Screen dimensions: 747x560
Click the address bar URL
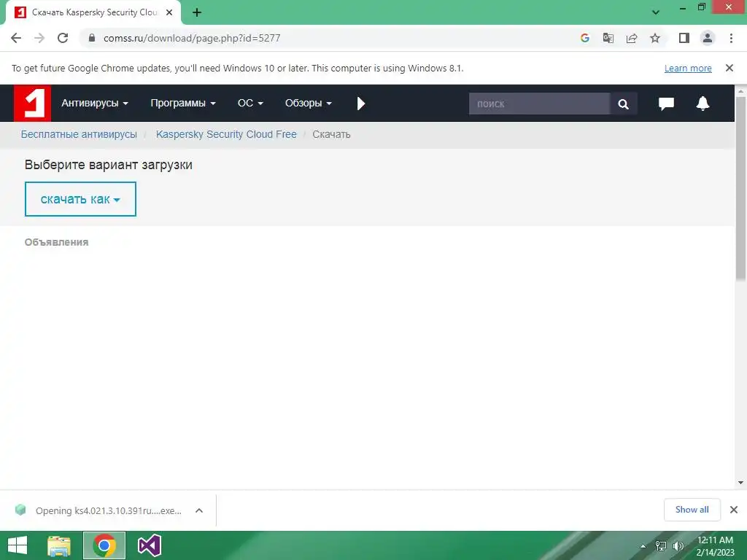click(192, 38)
